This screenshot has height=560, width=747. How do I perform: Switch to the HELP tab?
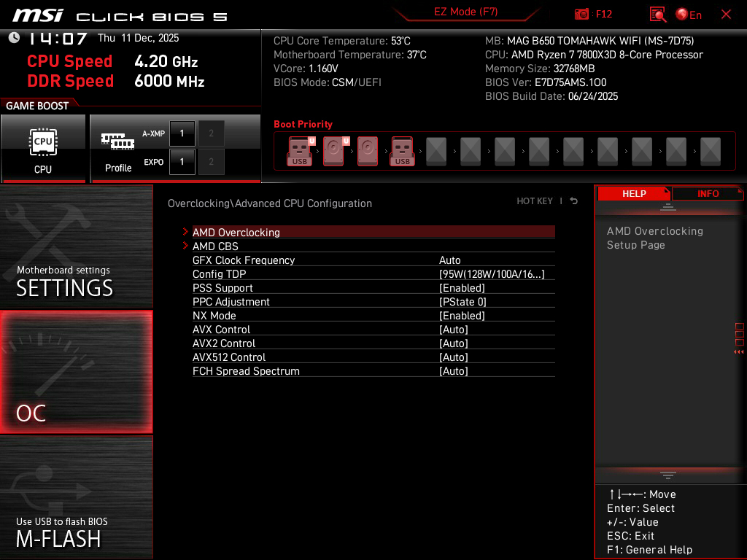click(x=634, y=193)
